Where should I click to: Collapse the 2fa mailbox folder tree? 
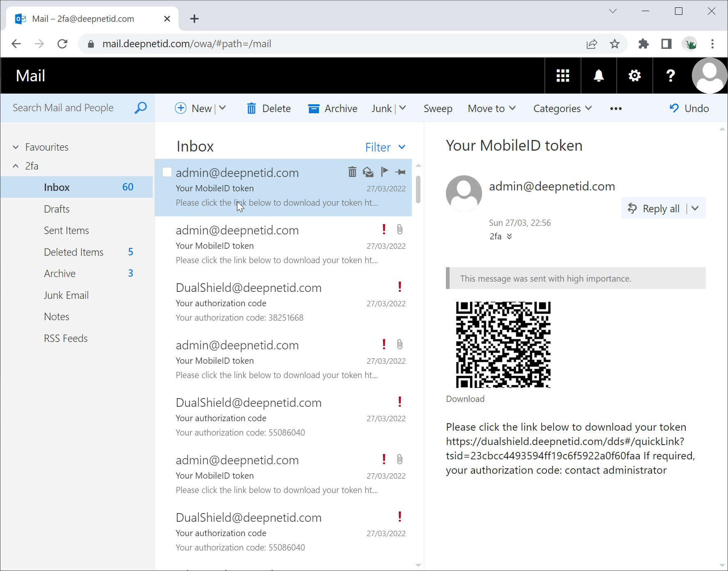click(16, 166)
